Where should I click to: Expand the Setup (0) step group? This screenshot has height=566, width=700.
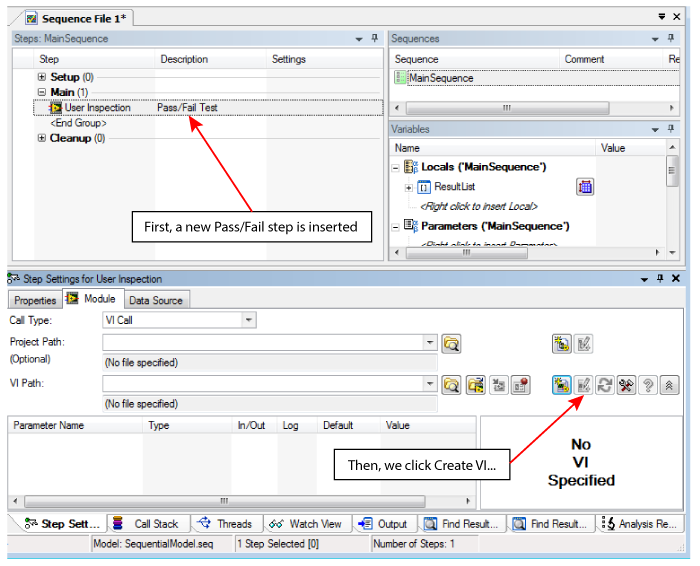point(42,77)
